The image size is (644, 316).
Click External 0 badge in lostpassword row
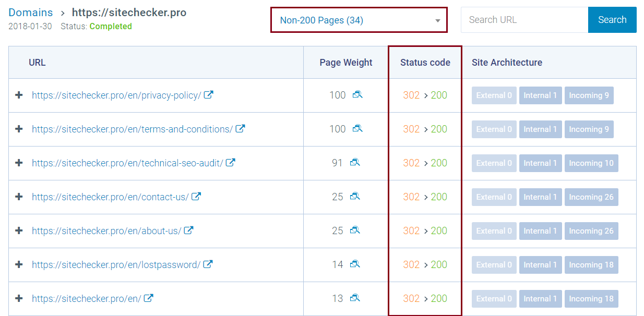pyautogui.click(x=494, y=265)
